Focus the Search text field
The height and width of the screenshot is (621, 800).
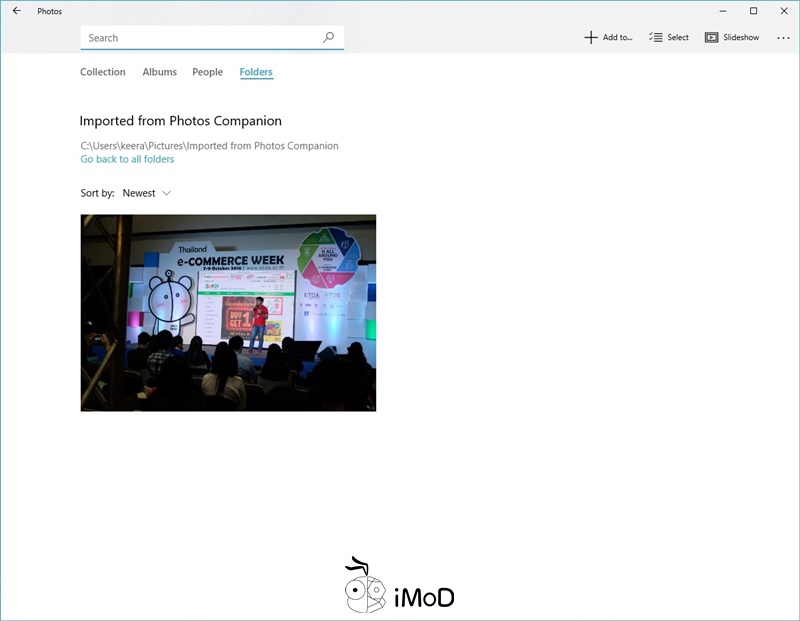[x=200, y=38]
